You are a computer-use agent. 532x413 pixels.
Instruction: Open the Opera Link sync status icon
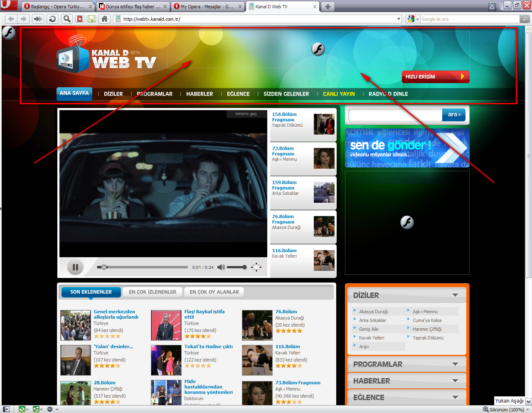(x=22, y=409)
